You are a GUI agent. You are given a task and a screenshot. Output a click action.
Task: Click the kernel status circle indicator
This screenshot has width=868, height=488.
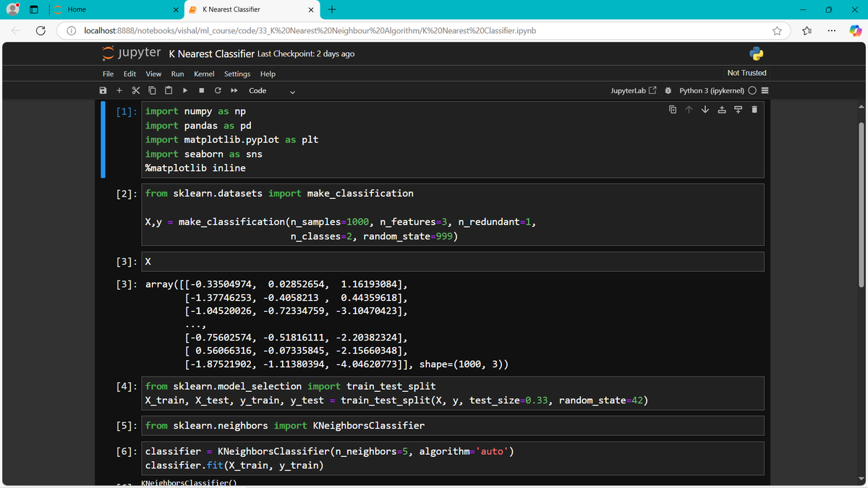[752, 91]
